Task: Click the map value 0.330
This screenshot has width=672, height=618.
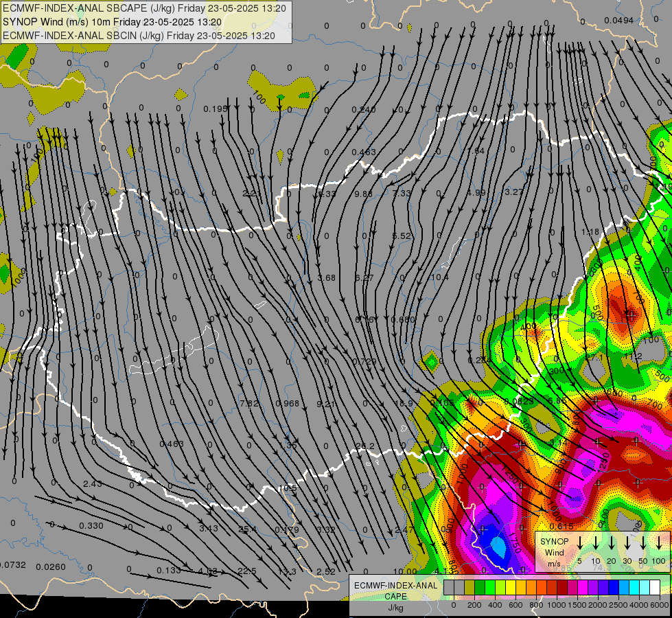Action: click(91, 526)
